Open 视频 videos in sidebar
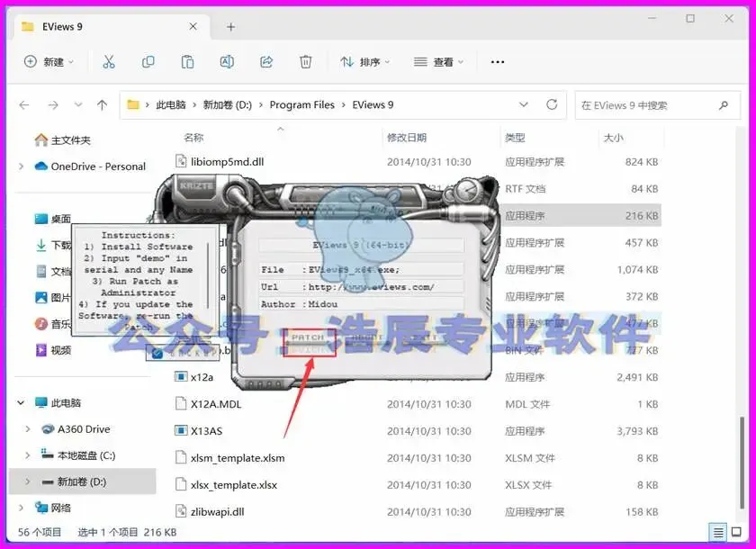This screenshot has width=756, height=549. [x=53, y=350]
